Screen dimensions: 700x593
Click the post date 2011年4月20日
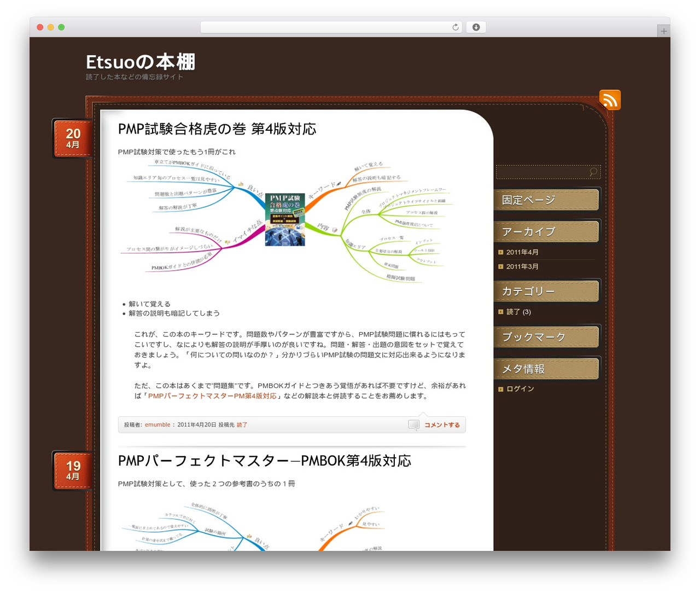pos(196,425)
